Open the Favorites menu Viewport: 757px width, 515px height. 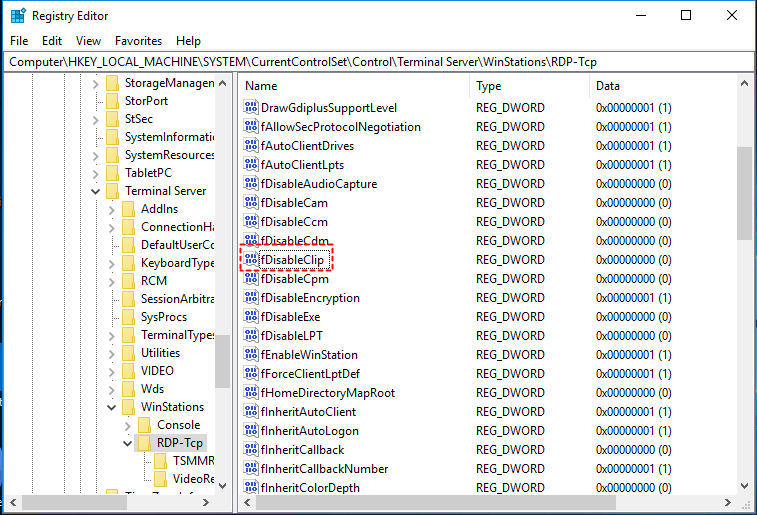(138, 41)
